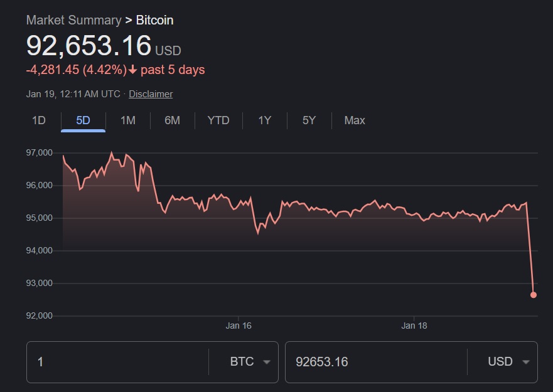Click the Jan 16 axis label

239,326
